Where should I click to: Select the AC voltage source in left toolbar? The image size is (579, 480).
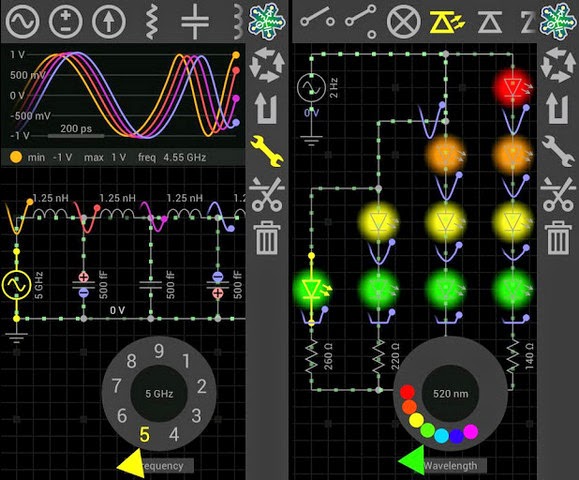coord(23,21)
